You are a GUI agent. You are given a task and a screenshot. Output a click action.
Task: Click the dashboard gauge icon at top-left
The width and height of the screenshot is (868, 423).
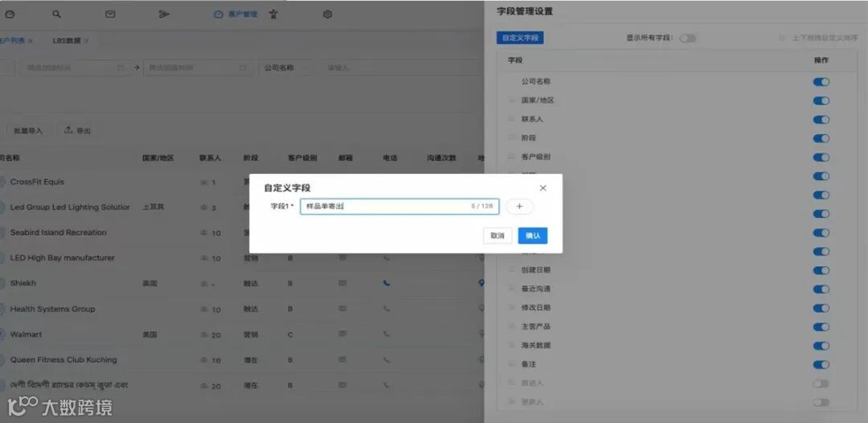coord(10,14)
